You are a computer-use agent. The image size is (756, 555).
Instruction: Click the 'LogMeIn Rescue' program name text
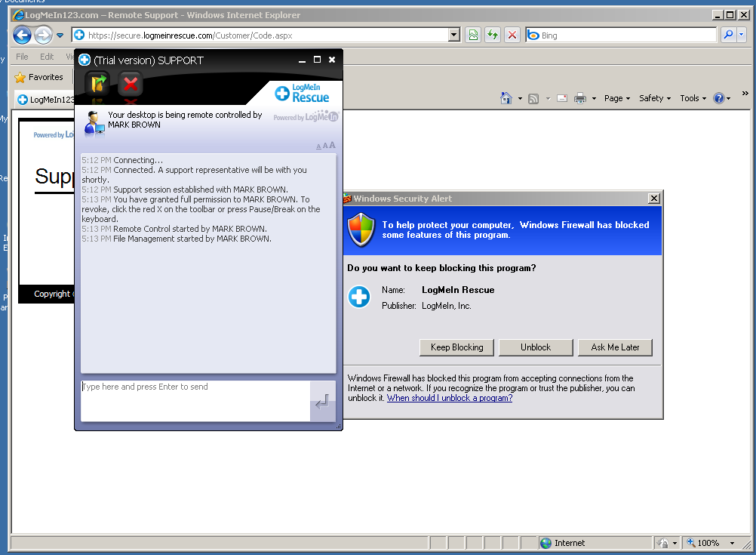[x=458, y=290]
